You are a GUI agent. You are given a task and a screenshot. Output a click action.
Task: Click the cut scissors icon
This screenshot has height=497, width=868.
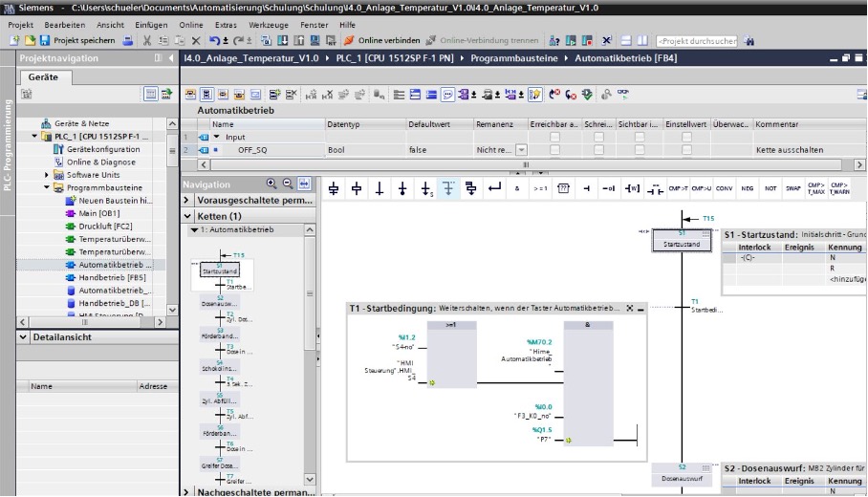point(147,41)
